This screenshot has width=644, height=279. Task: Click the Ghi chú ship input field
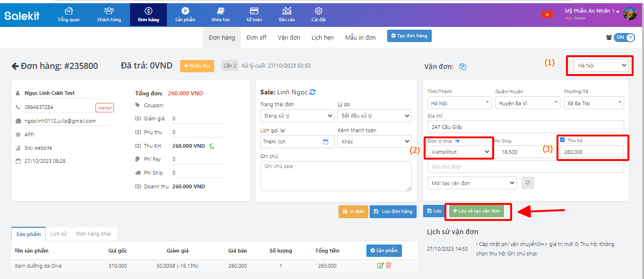(525, 167)
